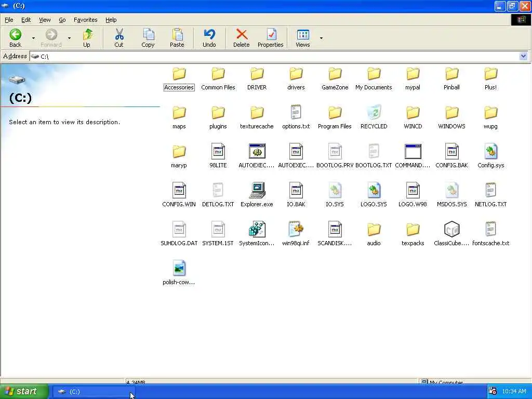
Task: Select the mypal folder
Action: 413,79
